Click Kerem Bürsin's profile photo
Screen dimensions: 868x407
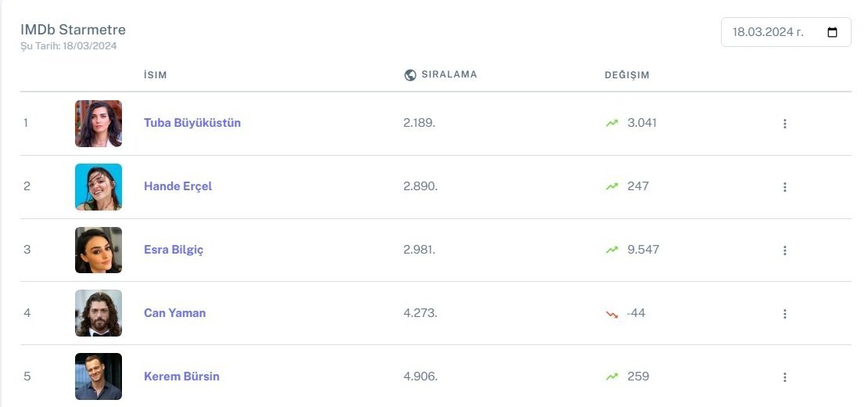(99, 376)
